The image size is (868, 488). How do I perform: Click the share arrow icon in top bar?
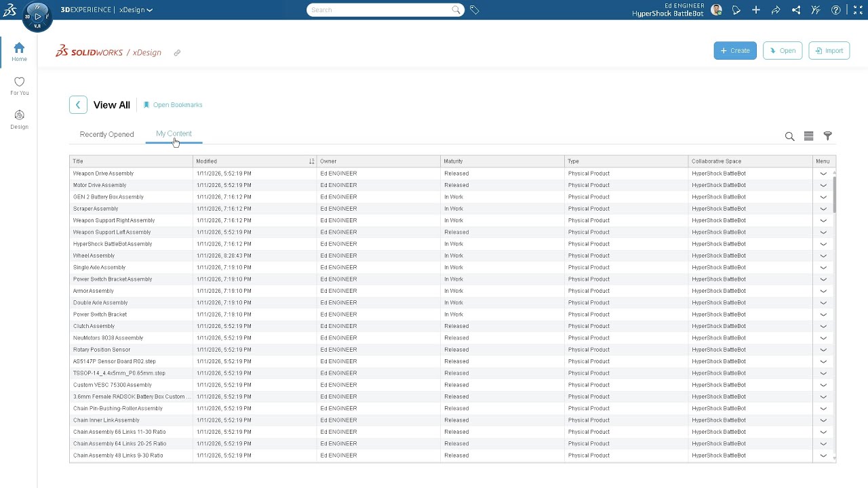776,10
